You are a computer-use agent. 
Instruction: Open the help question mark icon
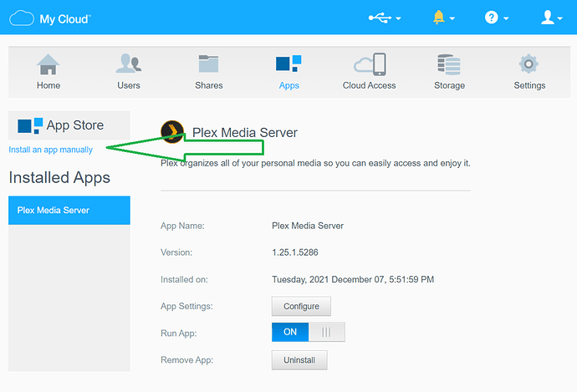(491, 18)
